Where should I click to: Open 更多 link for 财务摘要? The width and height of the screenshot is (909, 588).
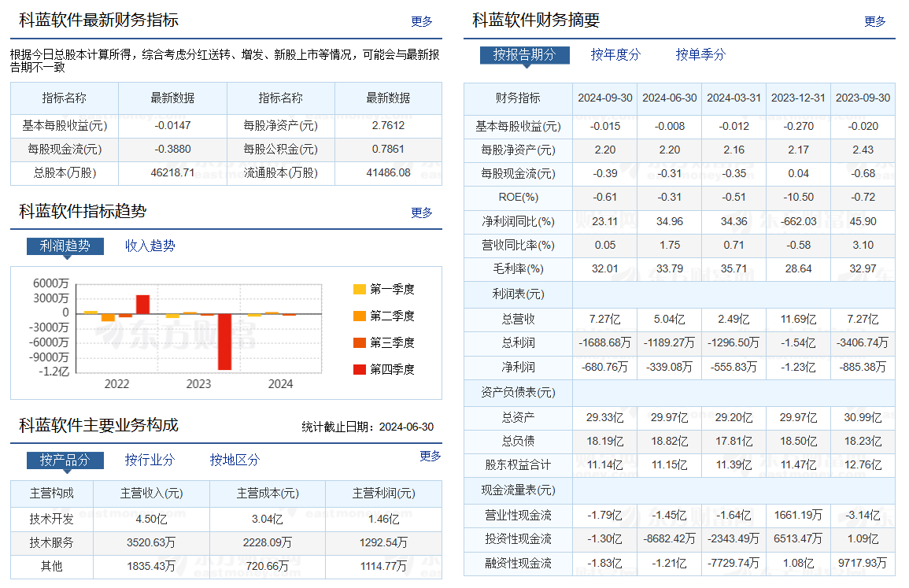coord(875,21)
